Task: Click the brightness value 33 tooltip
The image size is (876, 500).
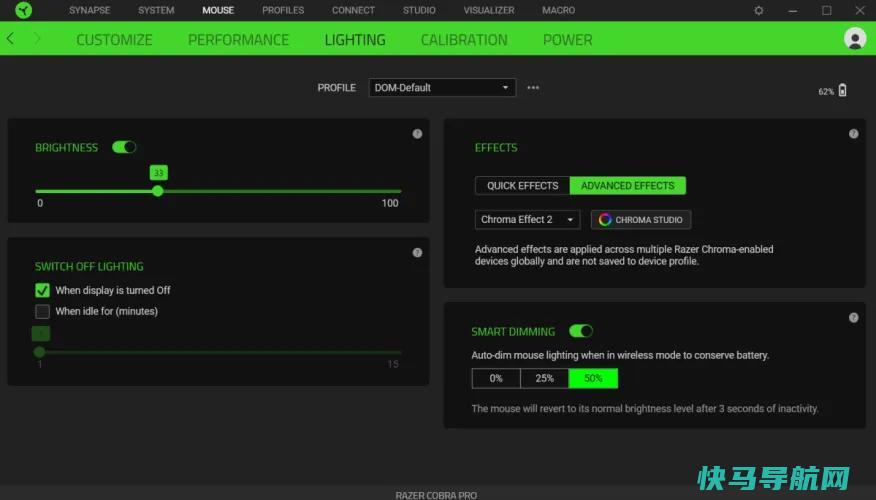Action: click(x=159, y=173)
